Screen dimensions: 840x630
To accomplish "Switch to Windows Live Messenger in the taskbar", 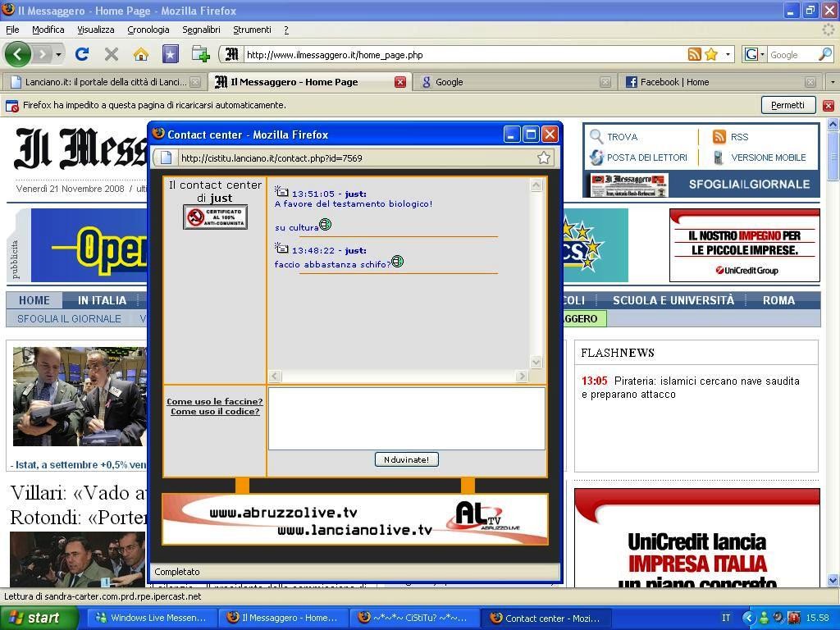I will [152, 618].
